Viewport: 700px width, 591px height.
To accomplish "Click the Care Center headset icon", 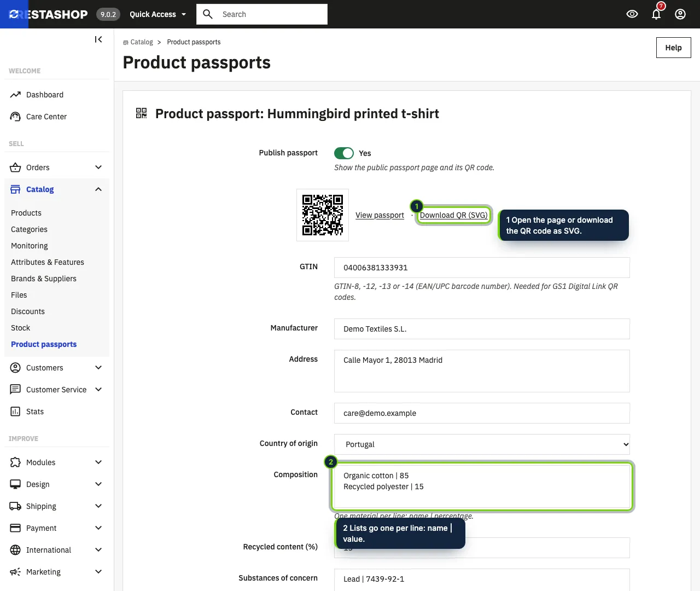I will [x=15, y=117].
